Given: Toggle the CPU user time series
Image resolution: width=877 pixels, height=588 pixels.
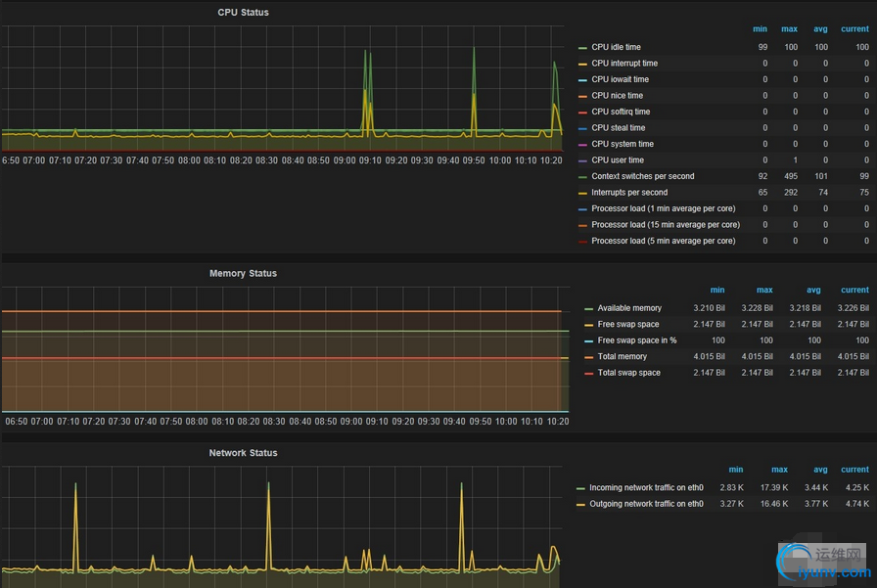Looking at the screenshot, I should 618,160.
